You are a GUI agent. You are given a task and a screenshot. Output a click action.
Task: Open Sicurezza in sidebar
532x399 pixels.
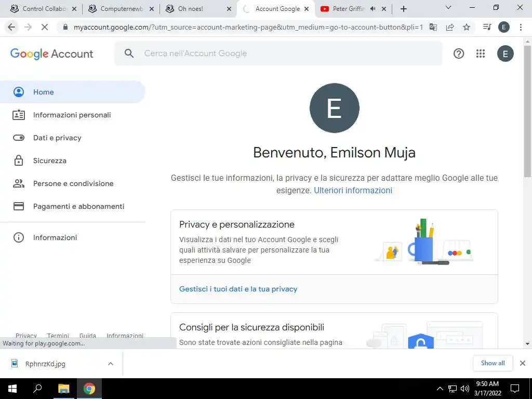(73, 161)
